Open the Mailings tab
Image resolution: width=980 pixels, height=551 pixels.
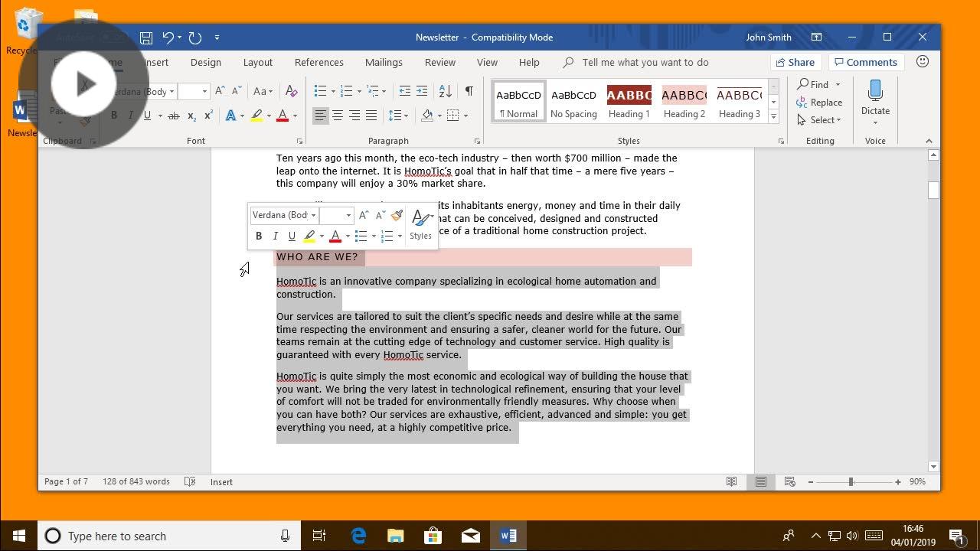tap(384, 63)
